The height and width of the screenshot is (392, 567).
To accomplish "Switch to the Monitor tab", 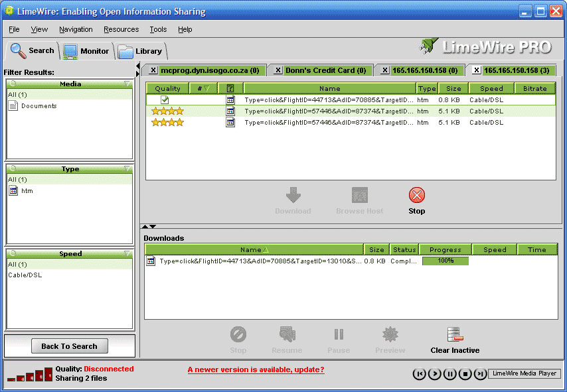I will click(86, 51).
